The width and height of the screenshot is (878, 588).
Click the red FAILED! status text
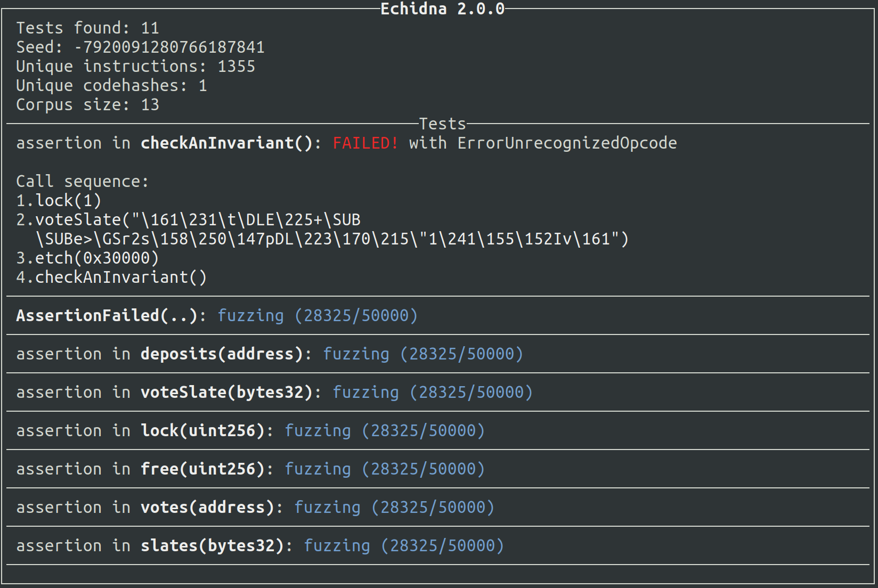point(365,143)
